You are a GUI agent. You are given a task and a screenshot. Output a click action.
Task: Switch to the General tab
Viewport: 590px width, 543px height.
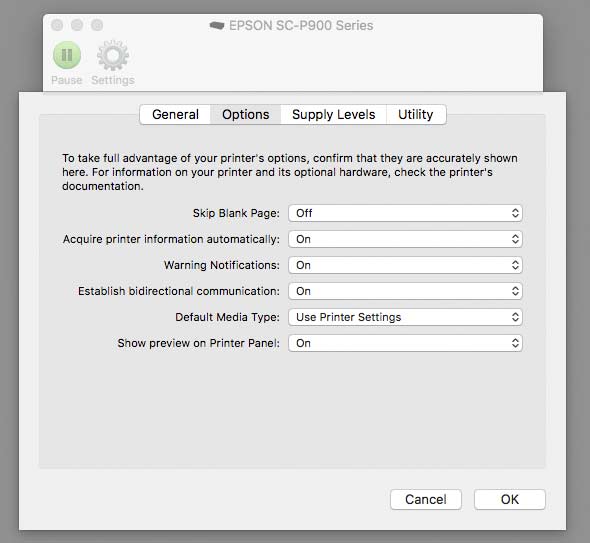[x=175, y=114]
